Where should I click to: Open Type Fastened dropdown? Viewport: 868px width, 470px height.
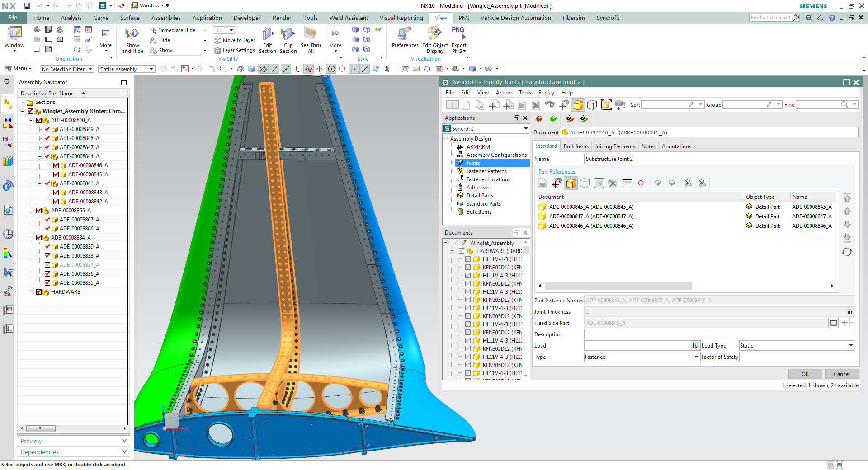642,357
